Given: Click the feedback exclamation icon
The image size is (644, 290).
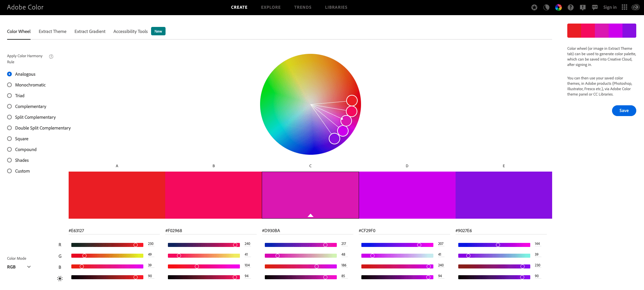Looking at the screenshot, I should [x=583, y=7].
